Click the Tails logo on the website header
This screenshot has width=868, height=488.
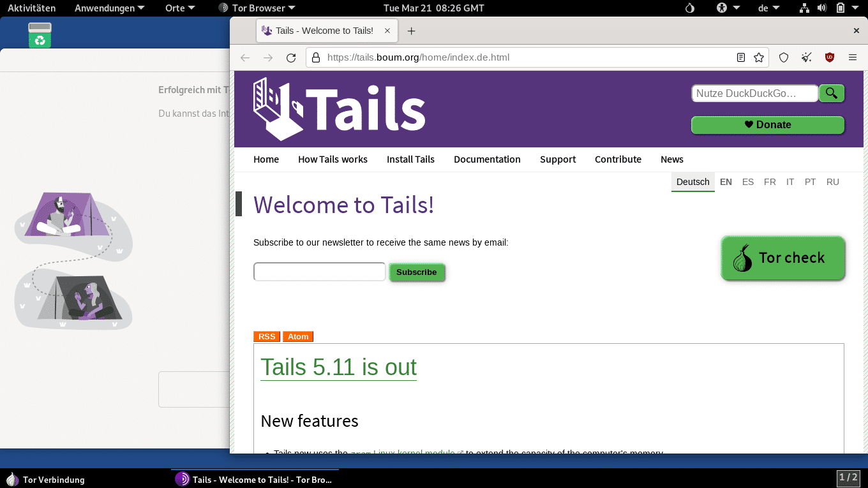(x=339, y=109)
